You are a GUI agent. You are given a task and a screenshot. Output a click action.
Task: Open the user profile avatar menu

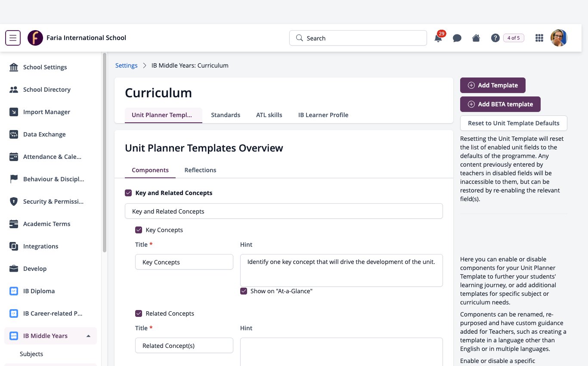(x=559, y=38)
